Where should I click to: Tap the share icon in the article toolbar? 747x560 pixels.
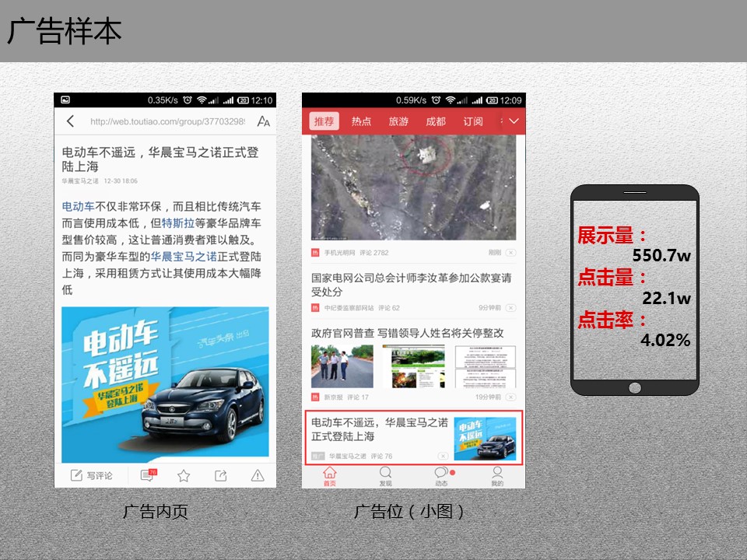[x=220, y=475]
